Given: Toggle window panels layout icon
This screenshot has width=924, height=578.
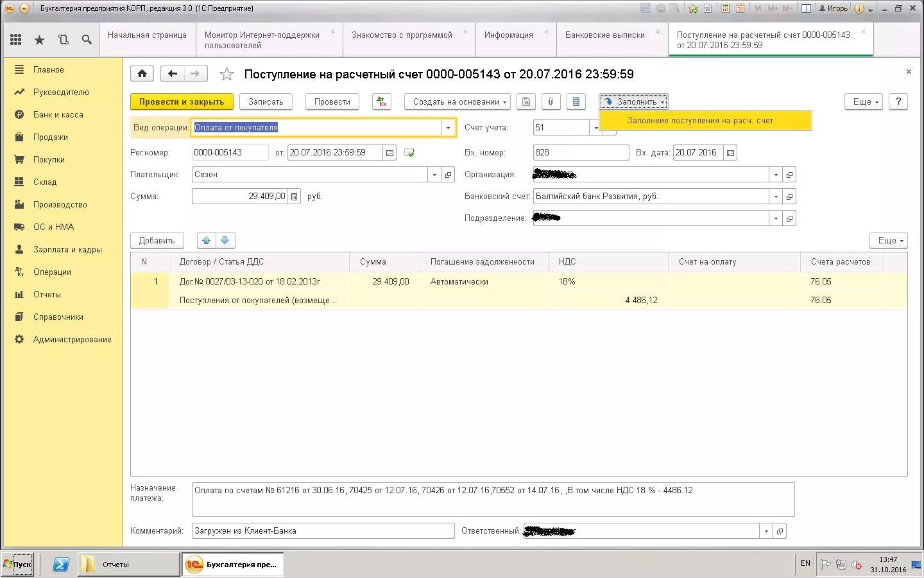Looking at the screenshot, I should pyautogui.click(x=806, y=8).
